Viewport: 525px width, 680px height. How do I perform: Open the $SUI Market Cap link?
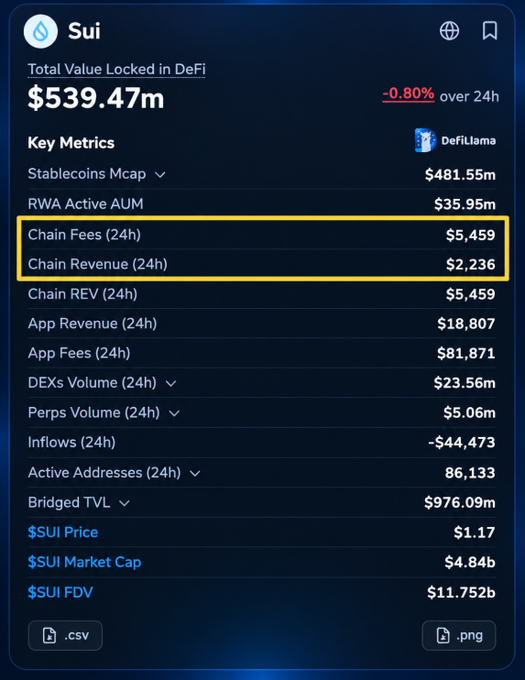point(85,562)
